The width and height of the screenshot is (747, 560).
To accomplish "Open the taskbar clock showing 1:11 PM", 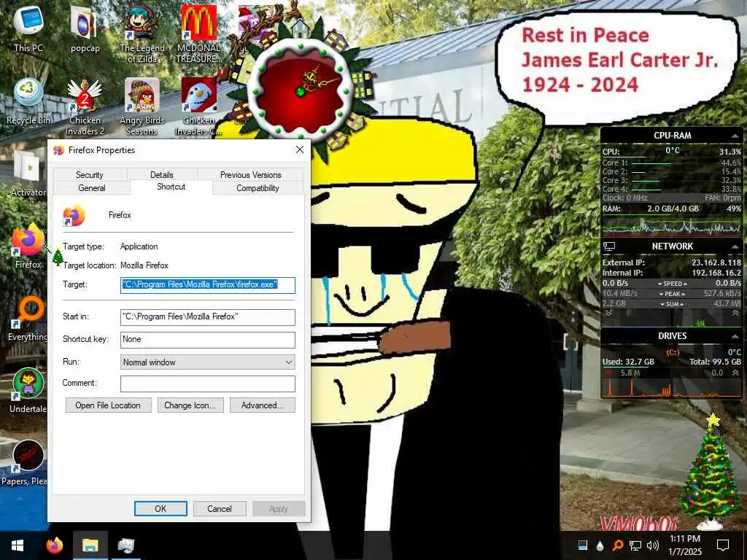I will click(685, 545).
